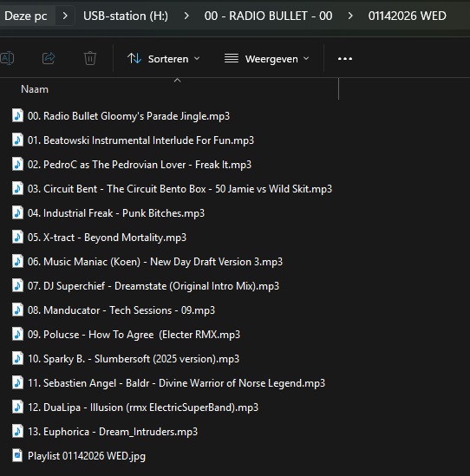Select 00. Radio Bullet Gloomy's Parade Jingle.mp3
The height and width of the screenshot is (476, 470).
(x=128, y=116)
